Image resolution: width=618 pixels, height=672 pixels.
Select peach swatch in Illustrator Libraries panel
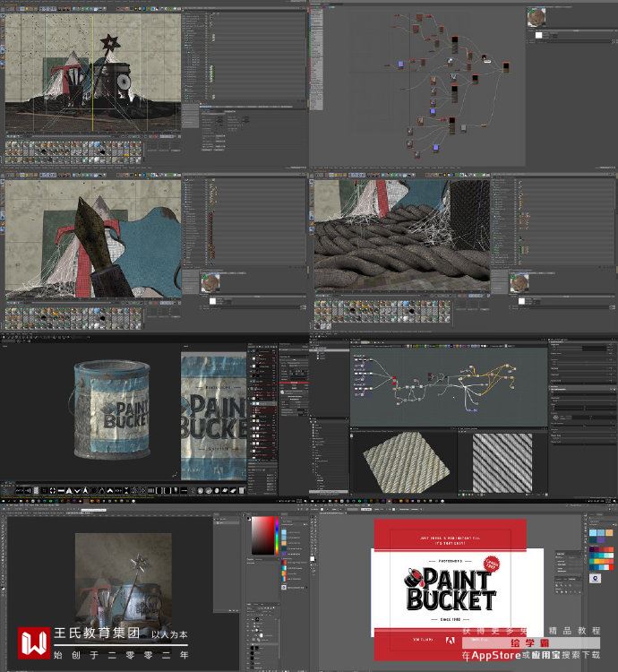[x=609, y=533]
